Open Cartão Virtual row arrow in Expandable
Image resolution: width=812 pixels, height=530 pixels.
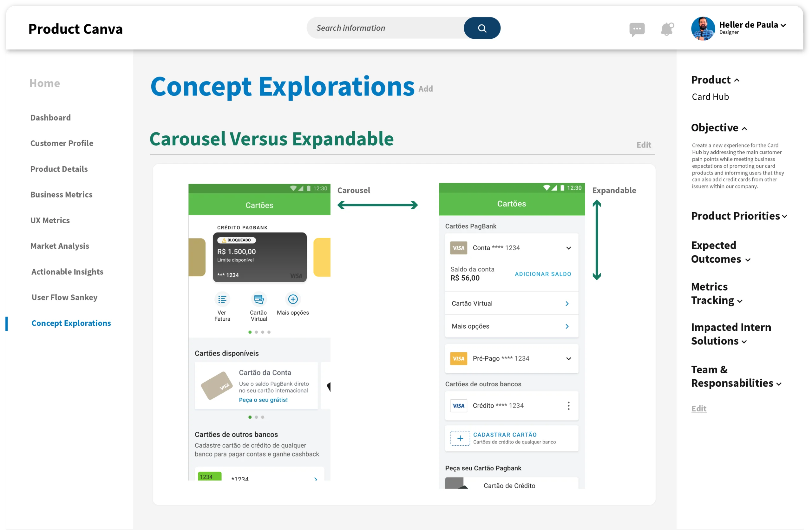click(x=567, y=304)
